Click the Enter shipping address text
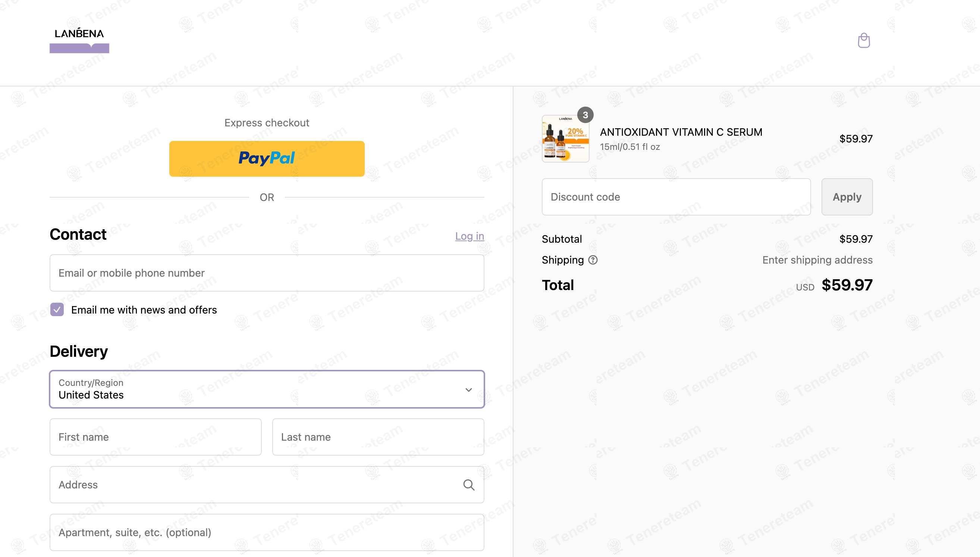Screen dimensions: 980x557 tap(817, 260)
